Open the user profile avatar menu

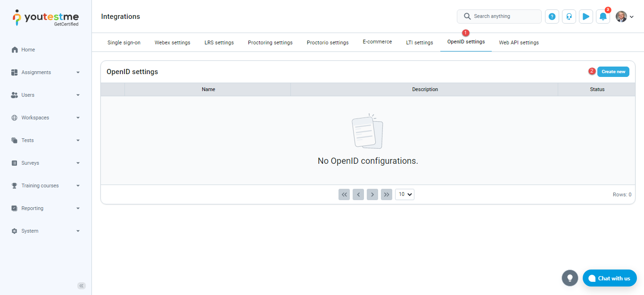click(624, 17)
